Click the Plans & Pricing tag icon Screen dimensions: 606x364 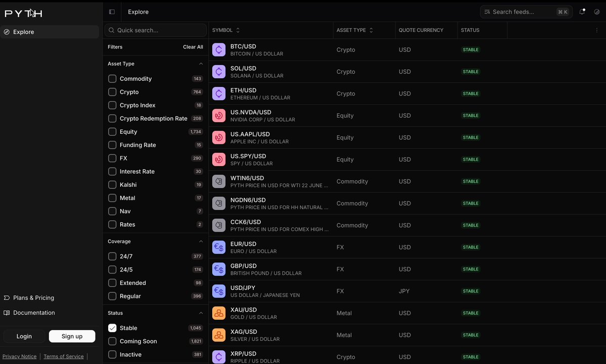[x=7, y=298]
